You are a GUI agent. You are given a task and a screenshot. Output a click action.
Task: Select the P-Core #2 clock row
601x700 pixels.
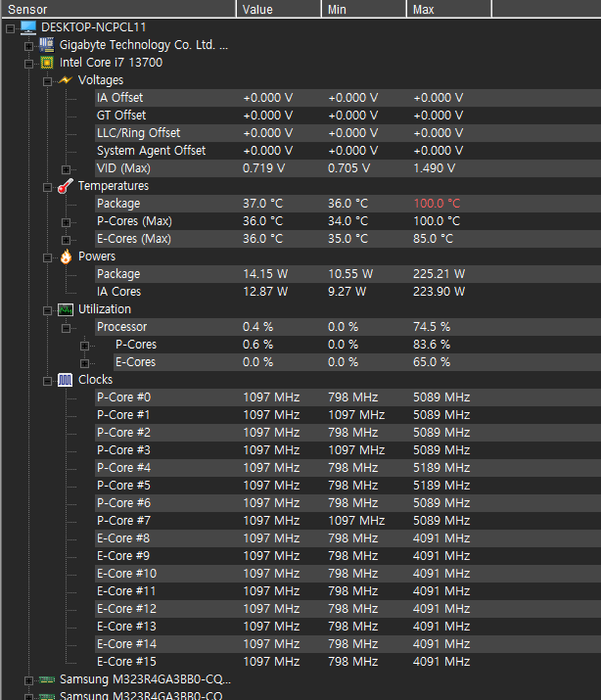347,433
